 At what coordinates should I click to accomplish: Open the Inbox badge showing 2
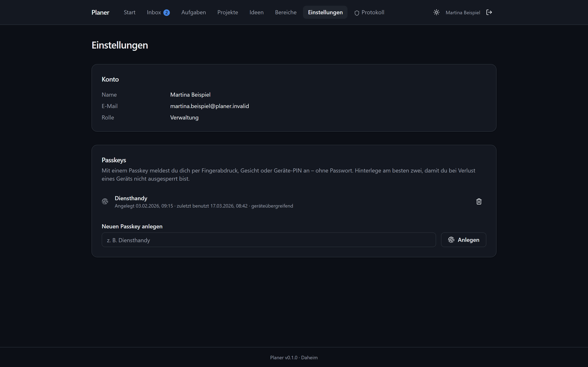(166, 13)
